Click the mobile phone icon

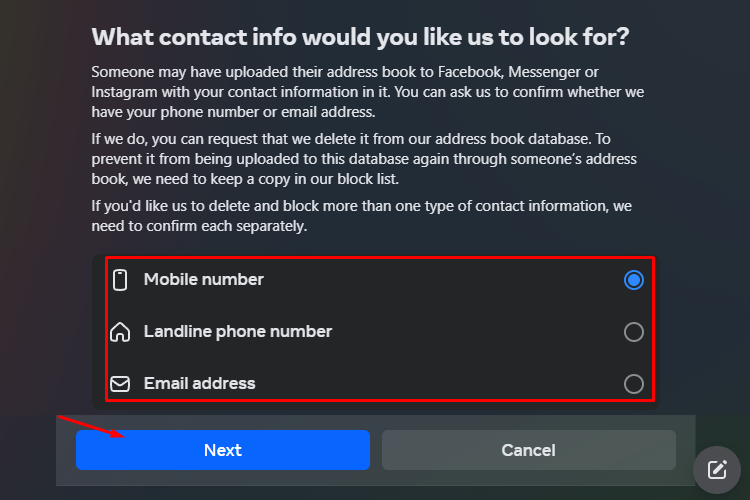coord(120,280)
